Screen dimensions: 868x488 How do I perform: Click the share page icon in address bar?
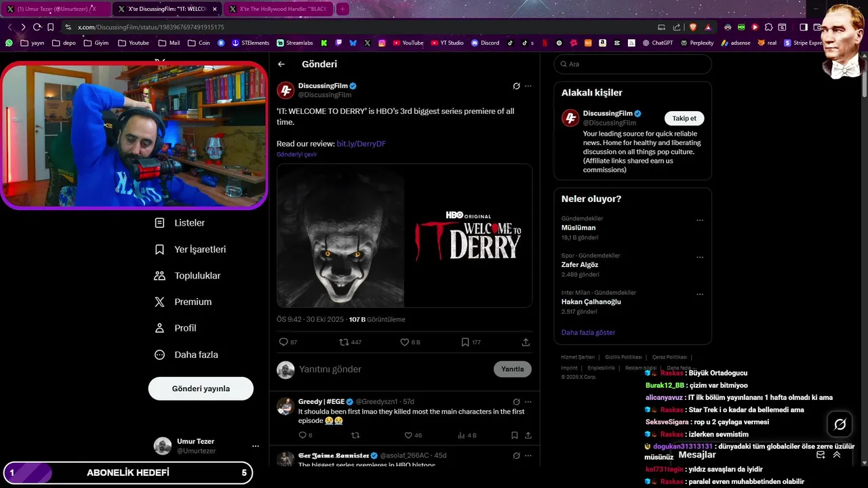676,27
